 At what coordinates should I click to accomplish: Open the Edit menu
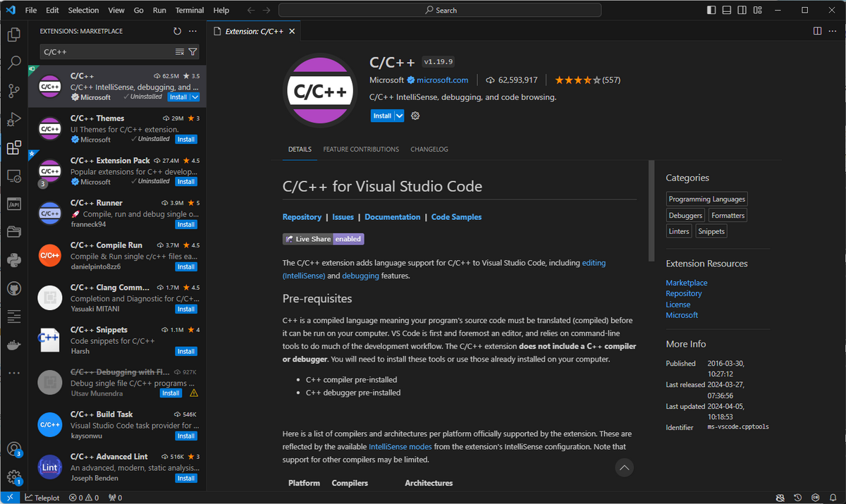(52, 10)
